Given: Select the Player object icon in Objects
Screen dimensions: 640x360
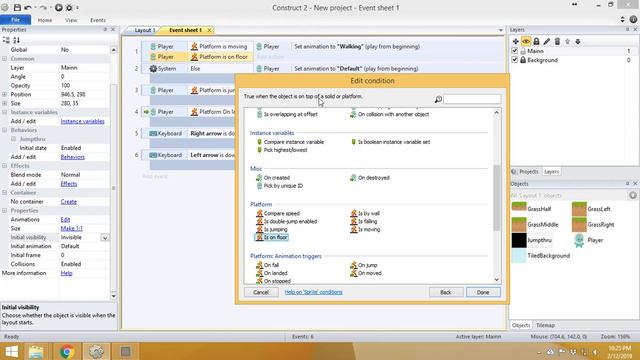Looking at the screenshot, I should (579, 240).
